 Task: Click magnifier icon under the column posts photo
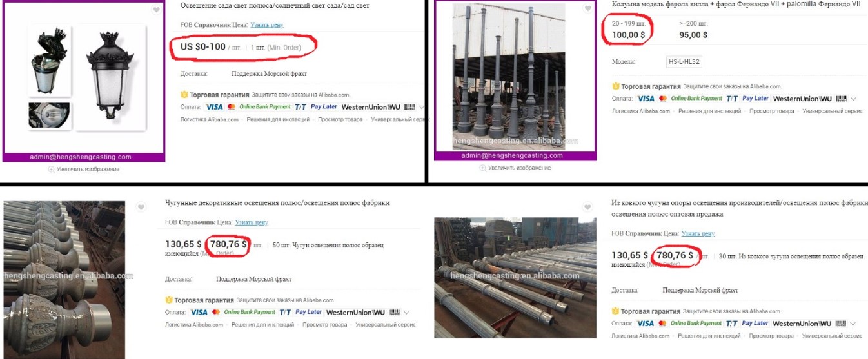pos(482,168)
